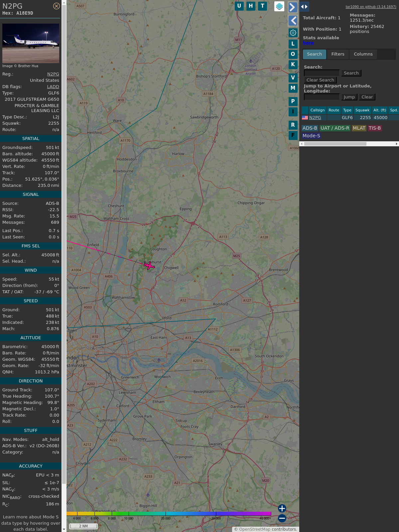Toggle the ADS-B source filter
The image size is (399, 532).
310,128
